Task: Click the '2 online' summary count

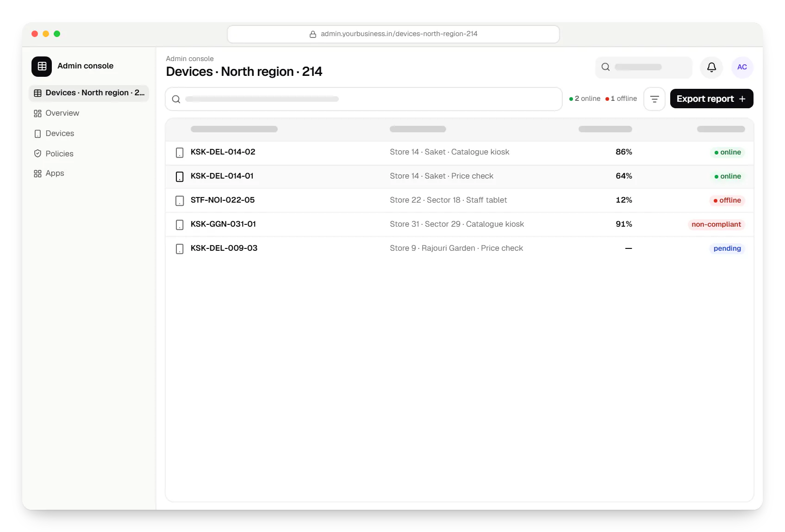Action: coord(585,99)
